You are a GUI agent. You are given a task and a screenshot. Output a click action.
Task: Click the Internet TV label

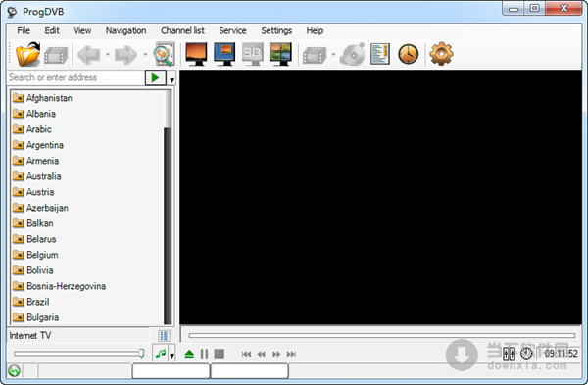click(x=30, y=335)
